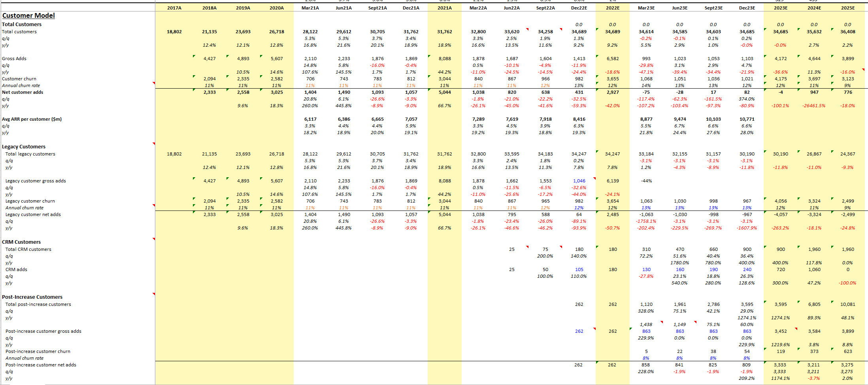Screen dimensions: 868x385
Task: Click the Dec22E column header
Action: click(x=579, y=8)
